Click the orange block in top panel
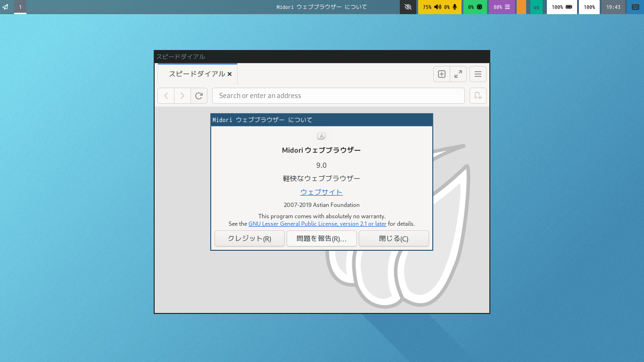Image resolution: width=644 pixels, height=362 pixels. (x=521, y=7)
